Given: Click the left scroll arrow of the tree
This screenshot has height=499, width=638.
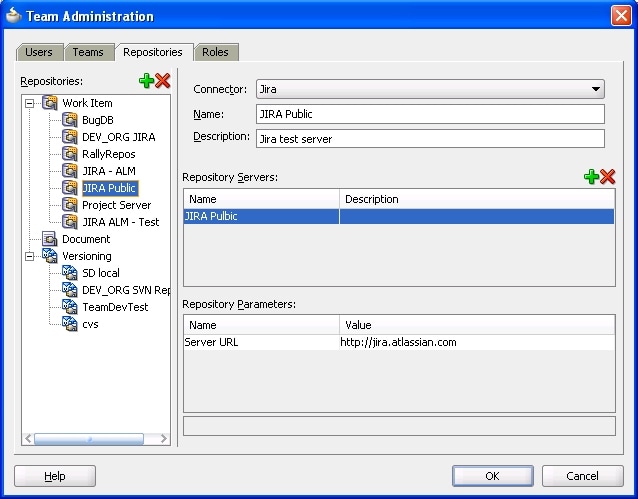Looking at the screenshot, I should click(x=28, y=439).
